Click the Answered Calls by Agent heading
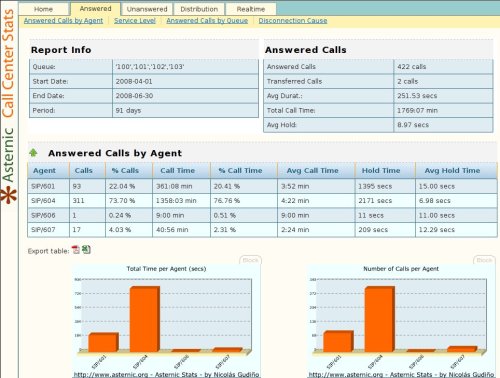Image resolution: width=500 pixels, height=378 pixels. [x=115, y=153]
